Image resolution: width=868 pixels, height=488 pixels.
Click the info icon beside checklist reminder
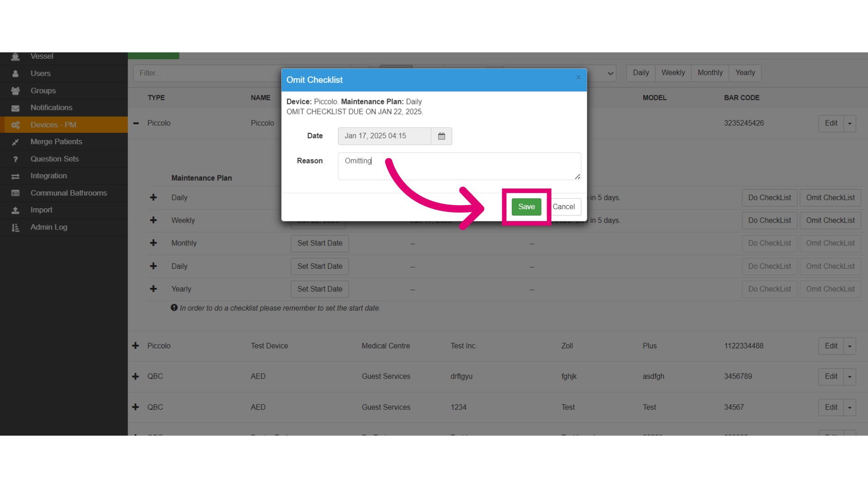coord(174,308)
